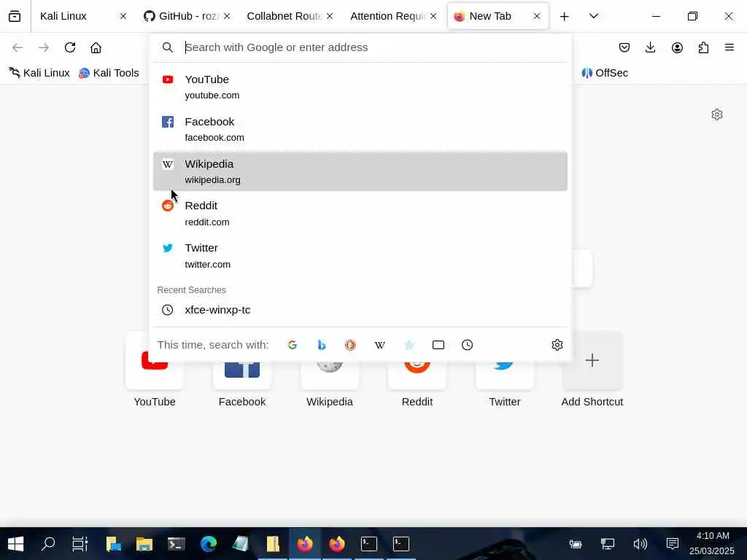Open the yellow file manager folder in taskbar
Image resolution: width=747 pixels, height=560 pixels.
(144, 544)
